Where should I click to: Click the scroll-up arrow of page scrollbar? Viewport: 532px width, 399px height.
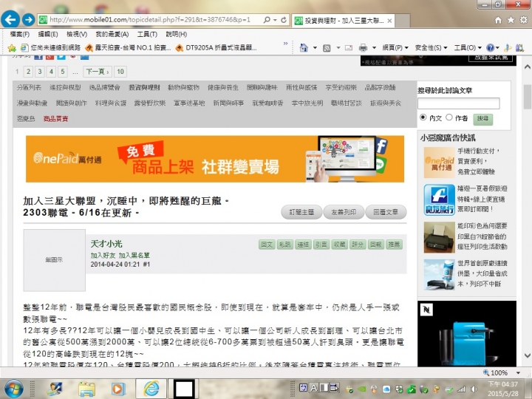527,66
